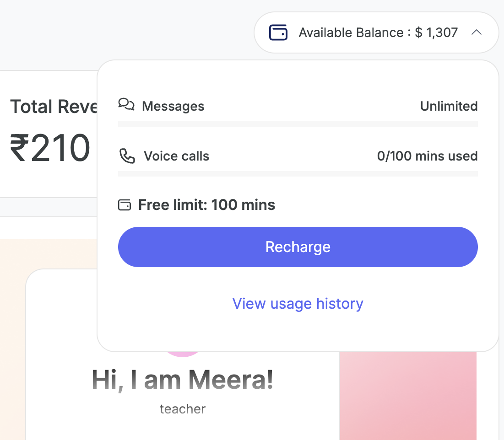Click the pink image panel beside Meera

[x=408, y=396]
